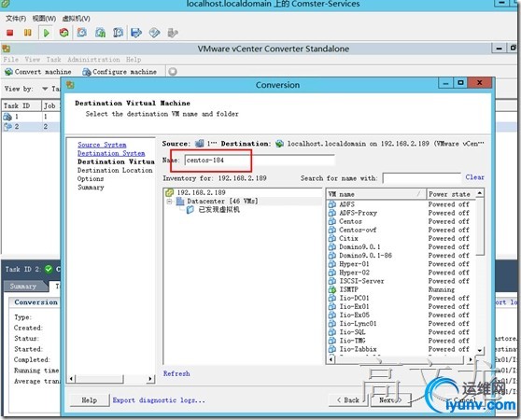Select Task ID 1 row in task list
The height and width of the screenshot is (420, 521).
(31, 117)
